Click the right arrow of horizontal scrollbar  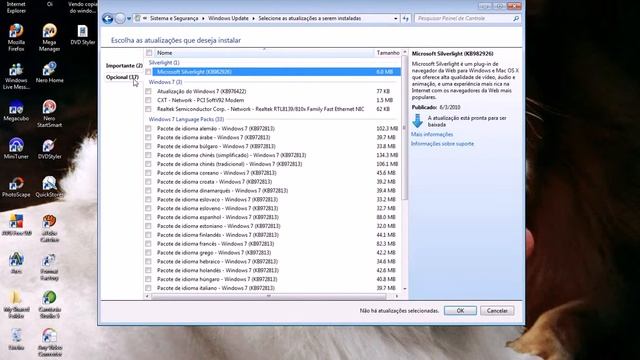coord(396,296)
